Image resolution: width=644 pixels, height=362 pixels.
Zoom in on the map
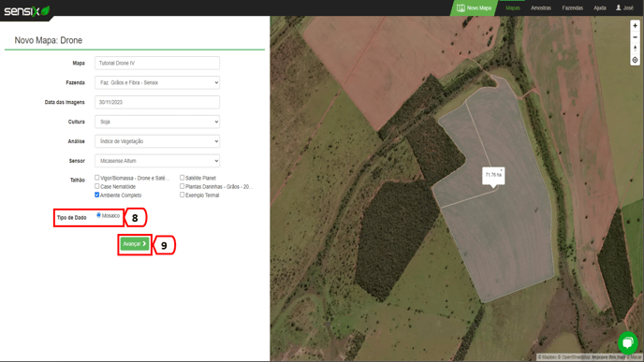point(635,26)
